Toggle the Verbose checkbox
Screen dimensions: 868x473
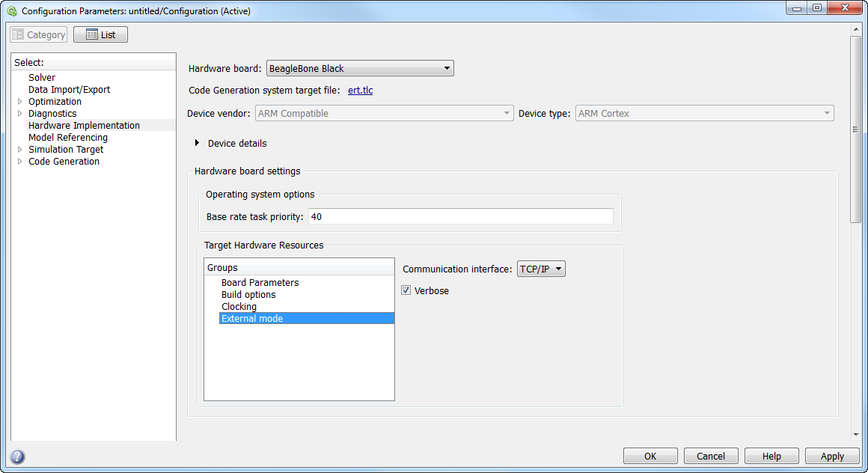coord(406,290)
